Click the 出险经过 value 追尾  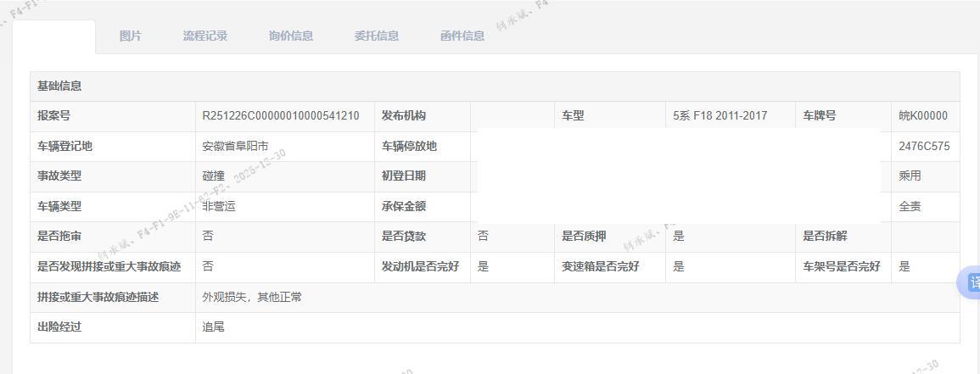pyautogui.click(x=213, y=327)
